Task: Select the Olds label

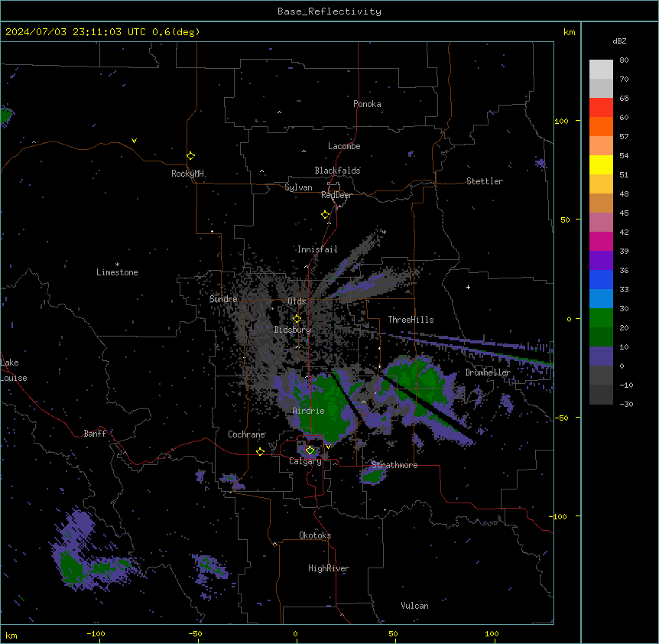Action: click(x=297, y=301)
